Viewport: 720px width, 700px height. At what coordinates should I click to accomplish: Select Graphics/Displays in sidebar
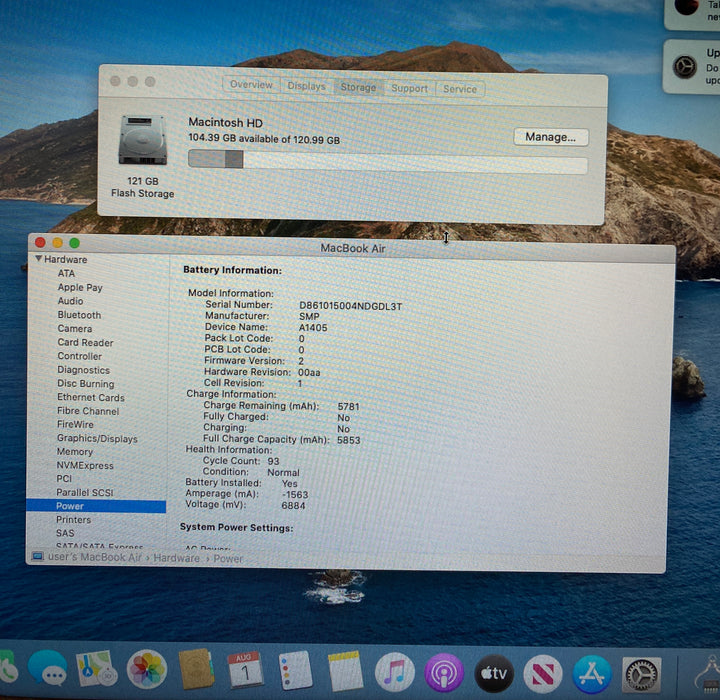(97, 438)
